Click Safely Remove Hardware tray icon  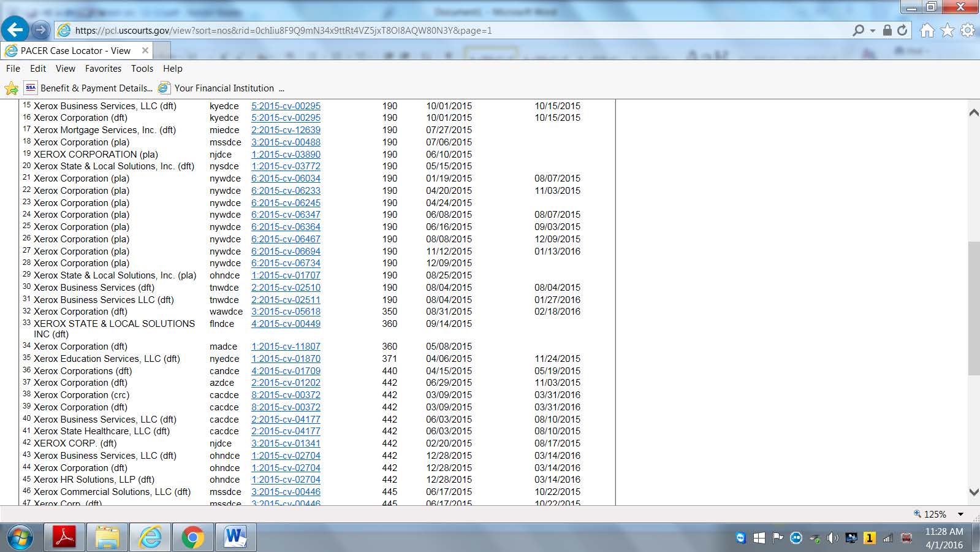[815, 538]
